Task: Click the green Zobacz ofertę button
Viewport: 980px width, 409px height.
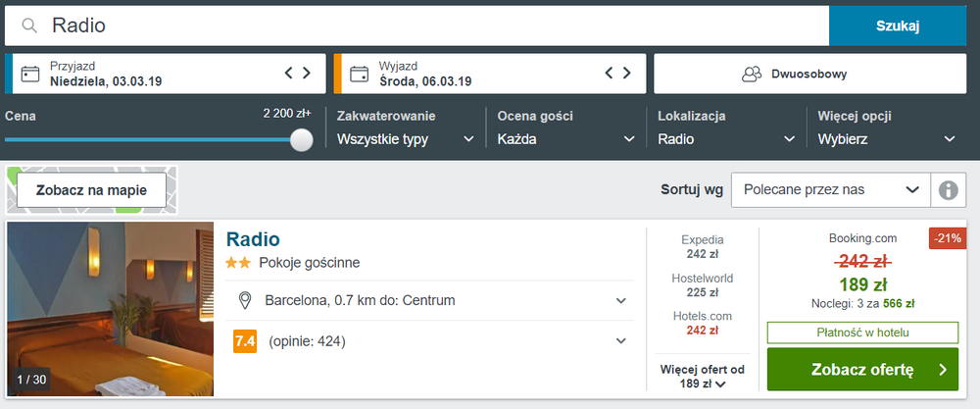Action: (x=862, y=370)
